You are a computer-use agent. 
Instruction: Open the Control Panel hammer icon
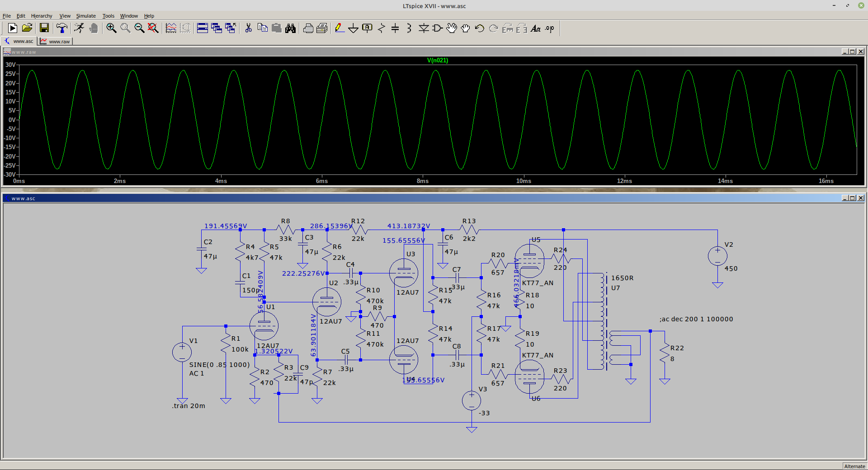pyautogui.click(x=62, y=28)
